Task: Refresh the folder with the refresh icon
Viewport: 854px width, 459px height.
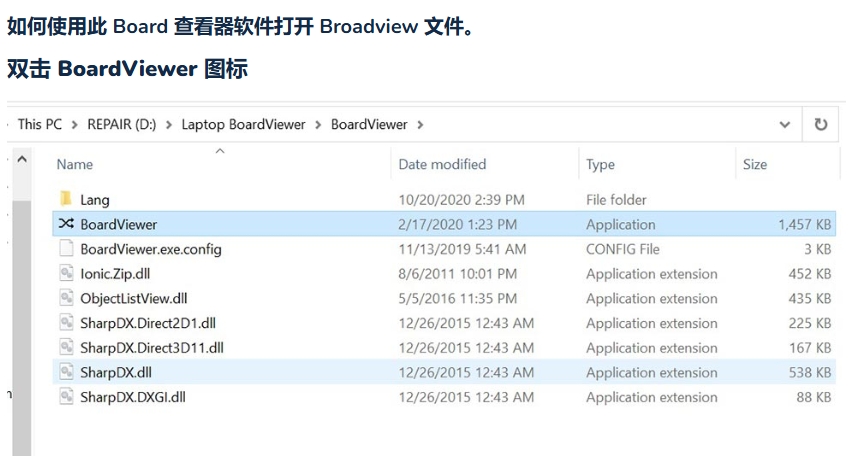Action: pyautogui.click(x=820, y=125)
